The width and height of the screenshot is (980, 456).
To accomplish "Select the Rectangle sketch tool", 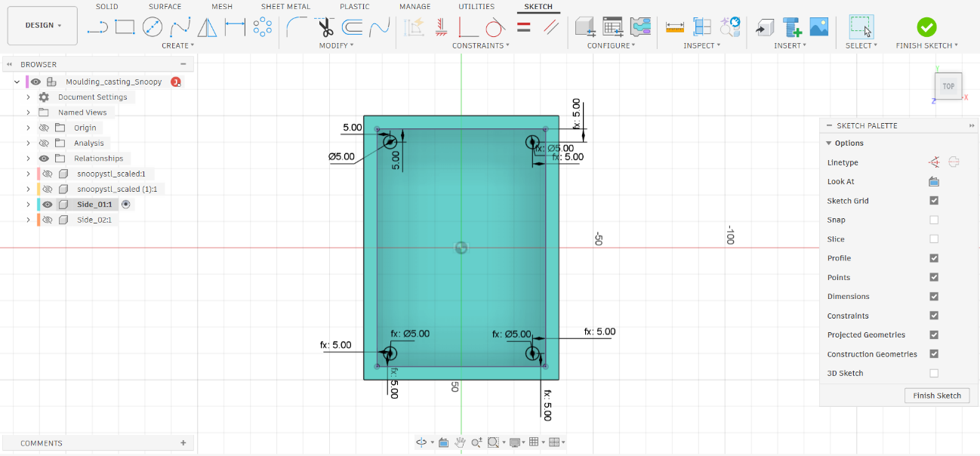I will [x=125, y=28].
